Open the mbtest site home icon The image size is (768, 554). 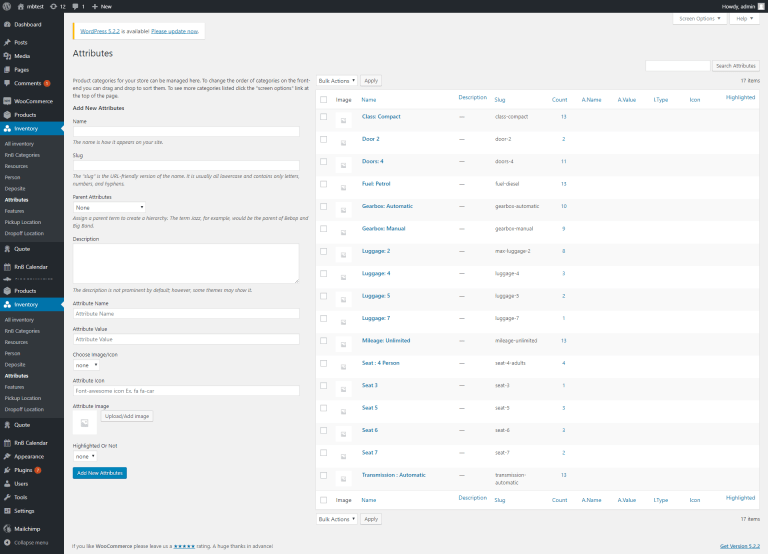coord(21,6)
